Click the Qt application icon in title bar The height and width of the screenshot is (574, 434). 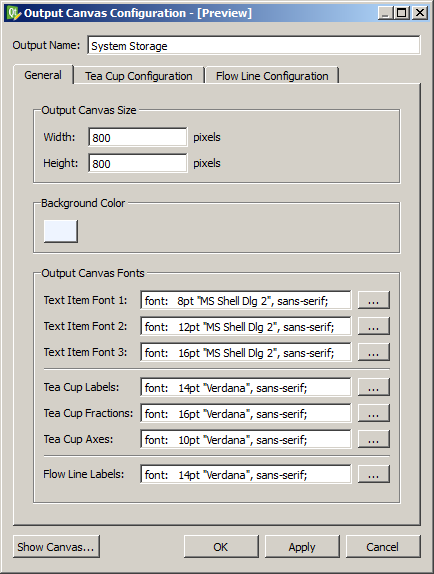click(x=14, y=13)
